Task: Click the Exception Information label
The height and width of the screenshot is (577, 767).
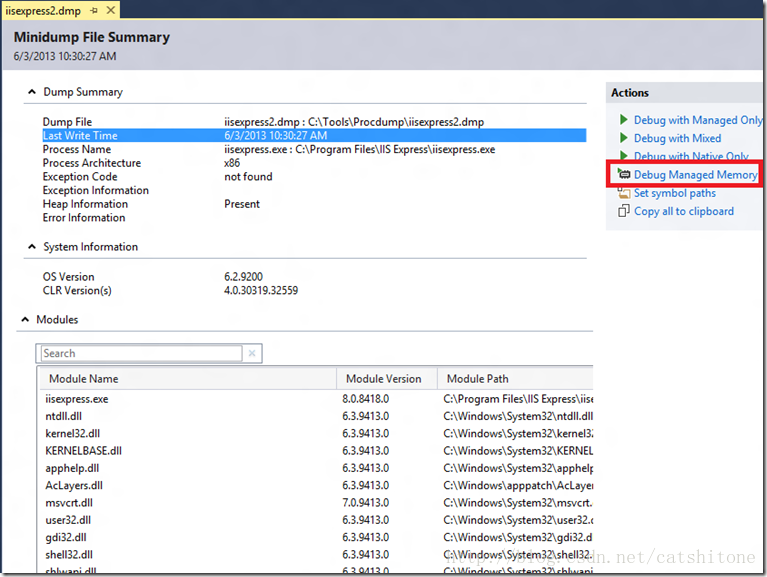Action: [x=95, y=190]
